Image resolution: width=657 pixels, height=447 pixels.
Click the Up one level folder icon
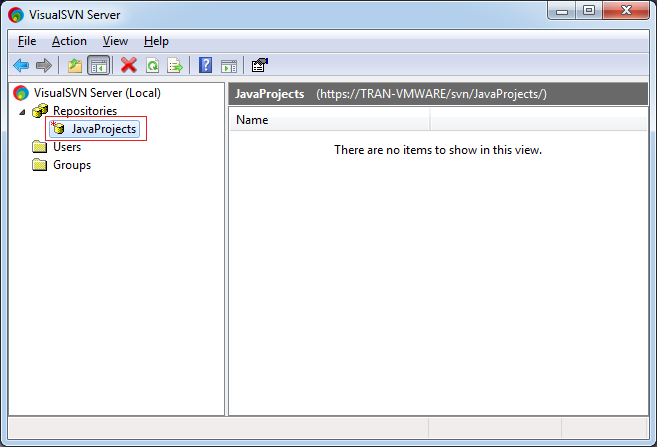coord(75,65)
